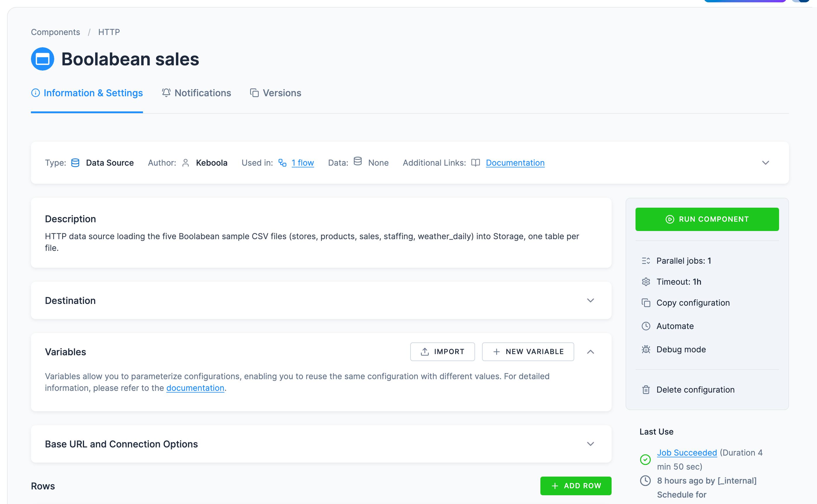The width and height of the screenshot is (817, 504).
Task: Click the Add Row button
Action: [576, 486]
